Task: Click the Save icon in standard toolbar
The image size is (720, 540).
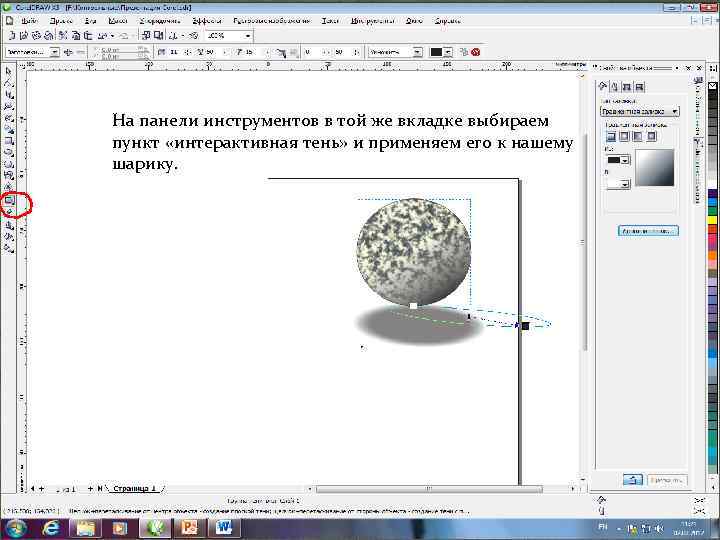Action: [36, 35]
